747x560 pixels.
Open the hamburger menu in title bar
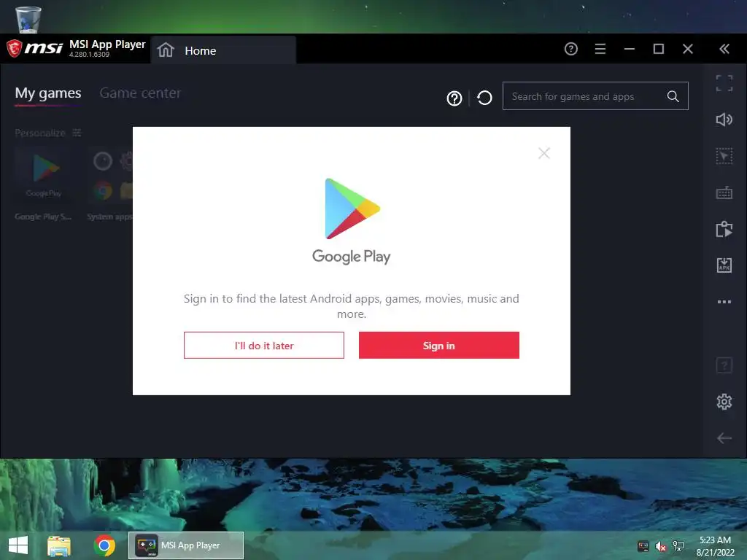[600, 49]
